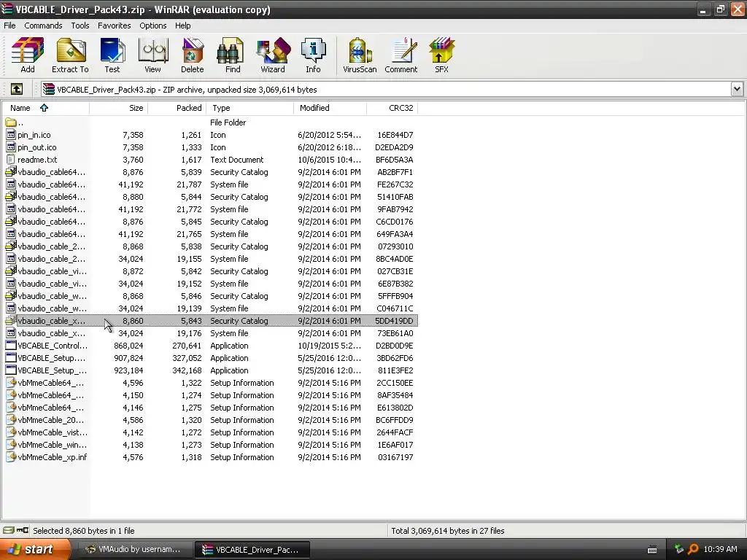Click the drive icon in status bar

point(9,530)
